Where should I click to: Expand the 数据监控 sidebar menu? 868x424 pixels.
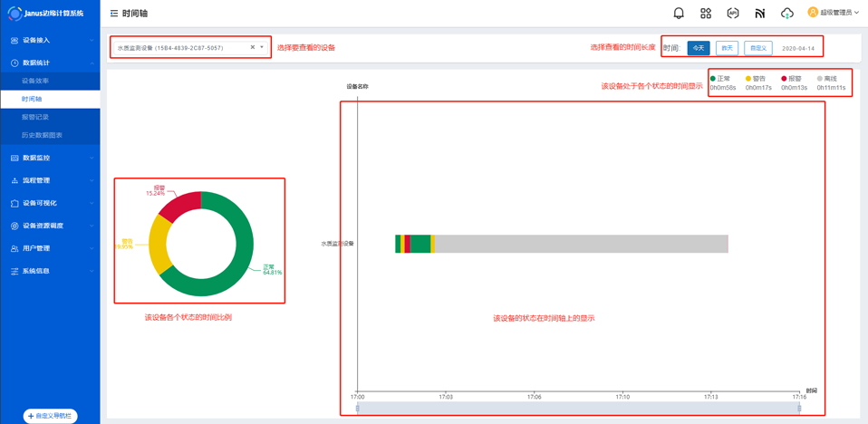pyautogui.click(x=50, y=158)
